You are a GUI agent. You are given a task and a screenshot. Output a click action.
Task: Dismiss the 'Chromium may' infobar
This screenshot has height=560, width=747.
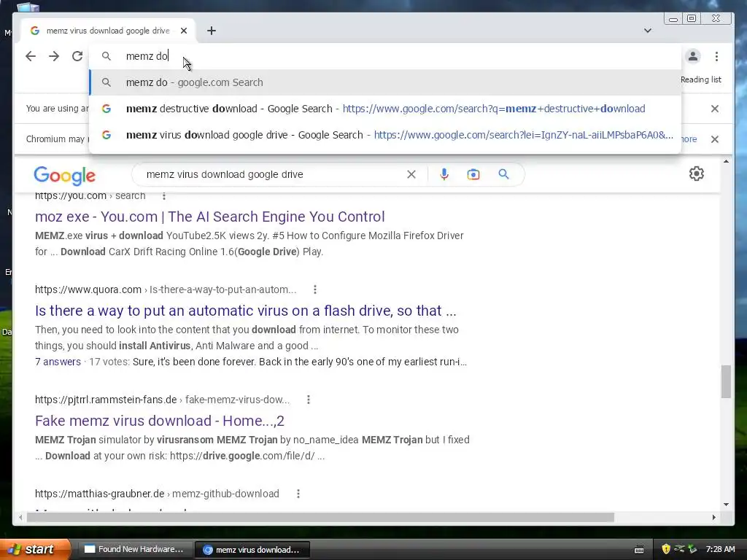[715, 139]
